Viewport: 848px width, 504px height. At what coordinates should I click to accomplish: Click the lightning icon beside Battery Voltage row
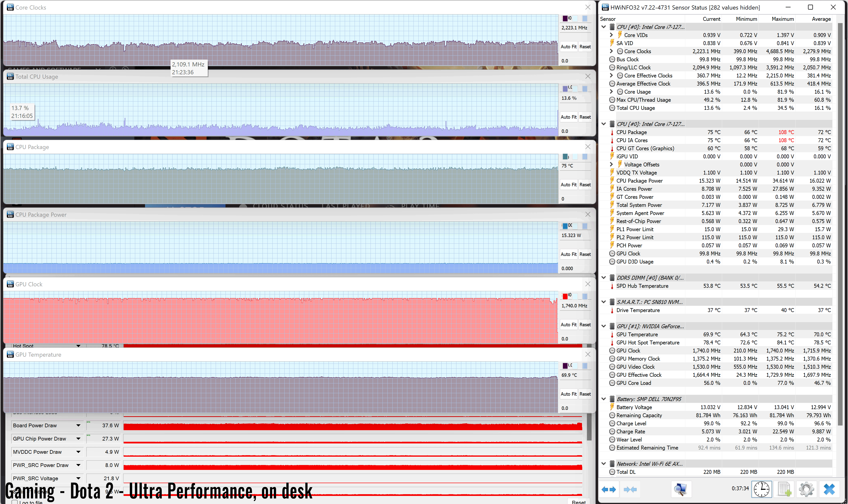point(612,407)
